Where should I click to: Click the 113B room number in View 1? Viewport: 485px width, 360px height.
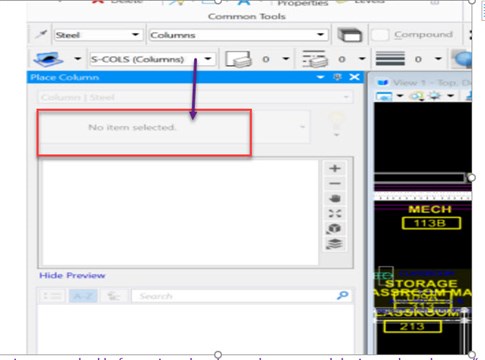[x=431, y=223]
